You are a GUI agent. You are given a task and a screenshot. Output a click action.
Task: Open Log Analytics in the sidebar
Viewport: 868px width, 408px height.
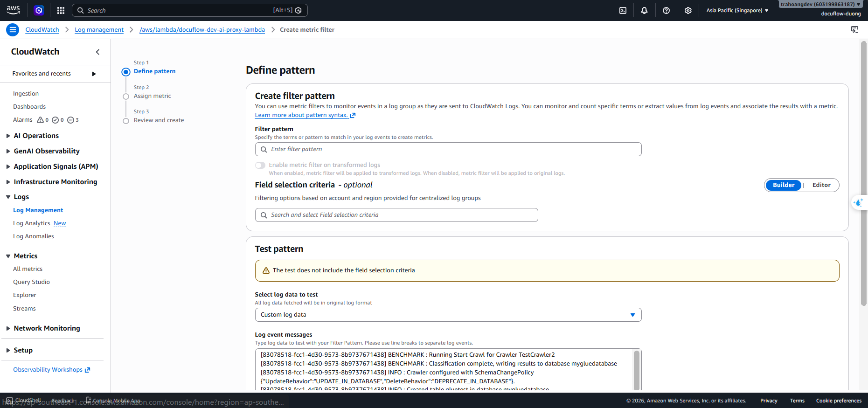[31, 223]
